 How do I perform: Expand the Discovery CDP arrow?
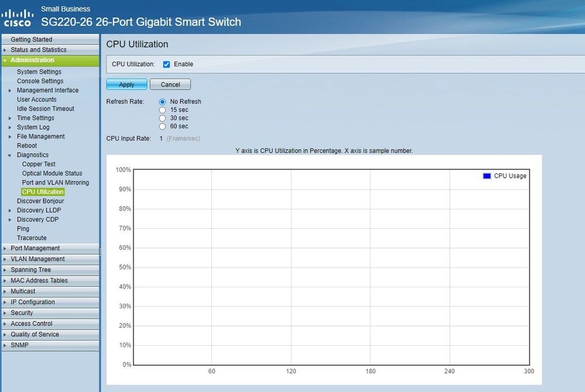(10, 220)
